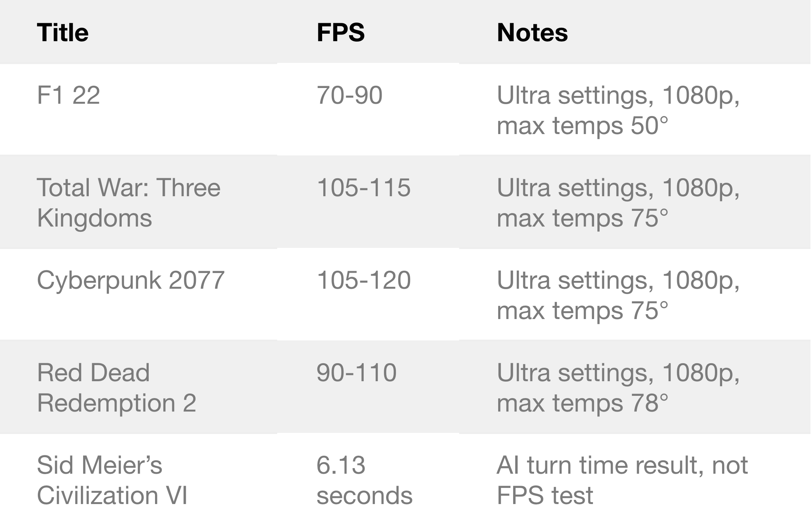
Task: Select the Cyberpunk 2077 title cell
Action: click(x=131, y=280)
